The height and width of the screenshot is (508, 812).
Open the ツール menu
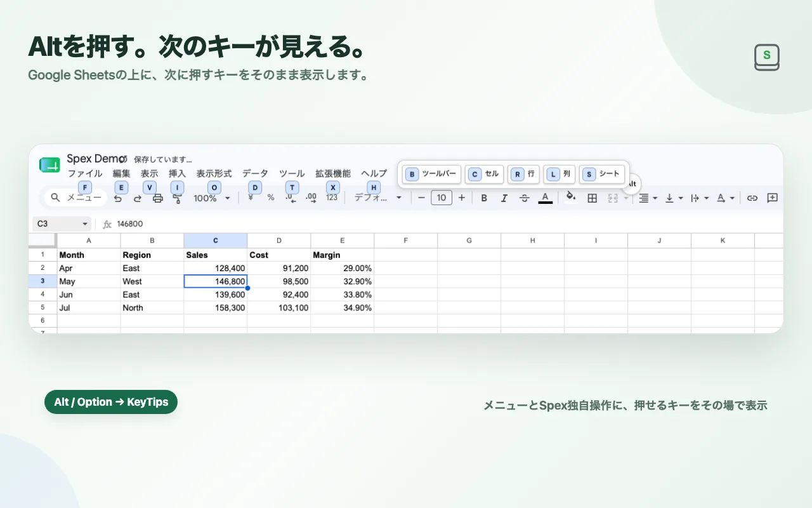[x=292, y=173]
